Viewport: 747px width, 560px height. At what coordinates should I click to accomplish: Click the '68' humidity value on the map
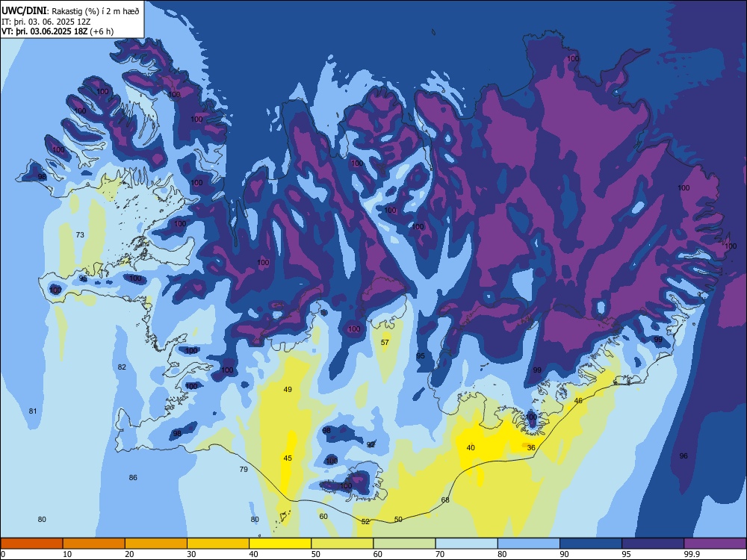445,500
